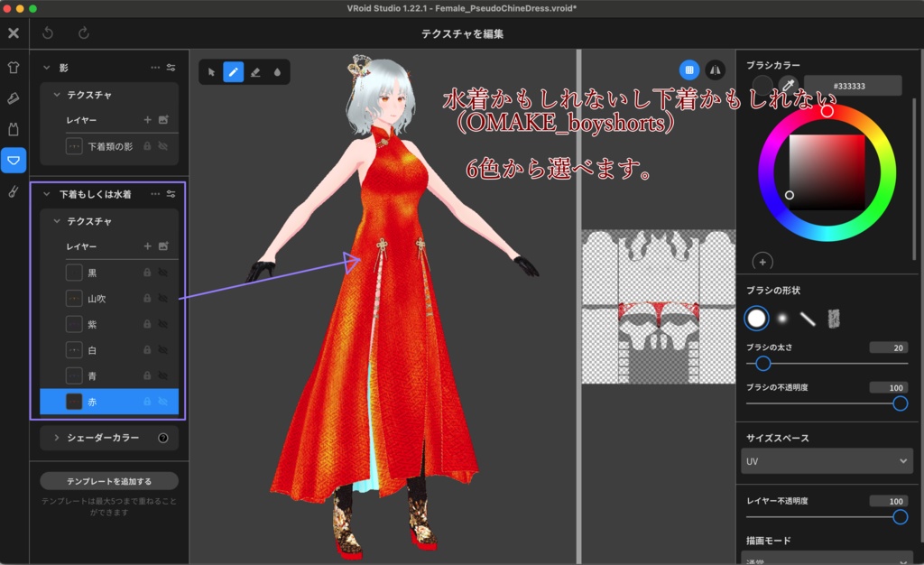Click the undo arrow at top left
Screen dimensions: 924x565
pos(46,32)
